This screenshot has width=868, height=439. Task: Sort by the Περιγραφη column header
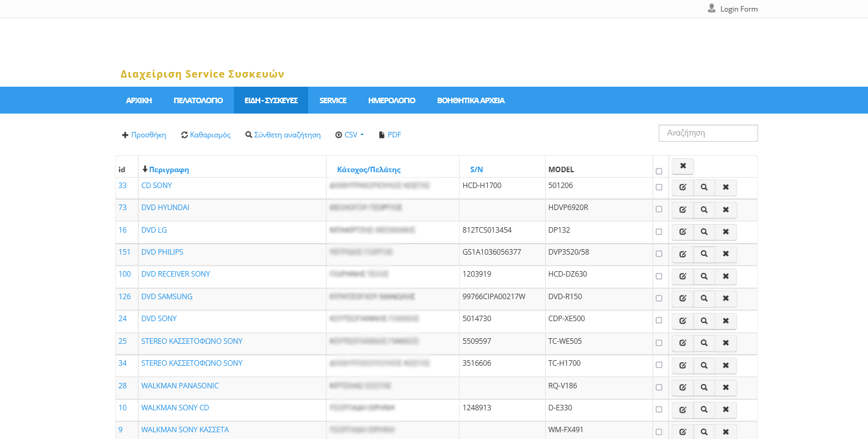pos(168,170)
